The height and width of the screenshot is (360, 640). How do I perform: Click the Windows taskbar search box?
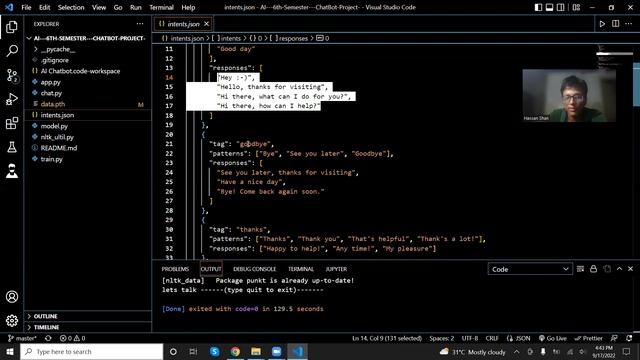coord(91,351)
